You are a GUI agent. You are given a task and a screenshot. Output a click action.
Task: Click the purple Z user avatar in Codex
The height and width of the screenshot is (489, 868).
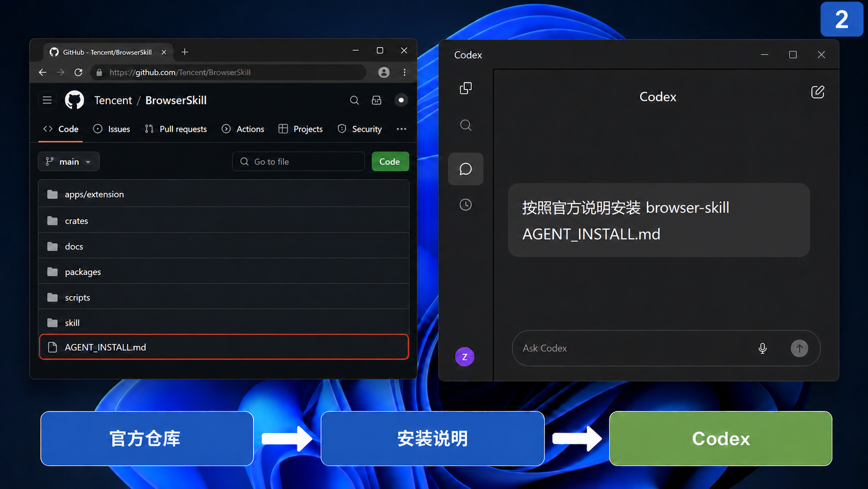pos(465,357)
